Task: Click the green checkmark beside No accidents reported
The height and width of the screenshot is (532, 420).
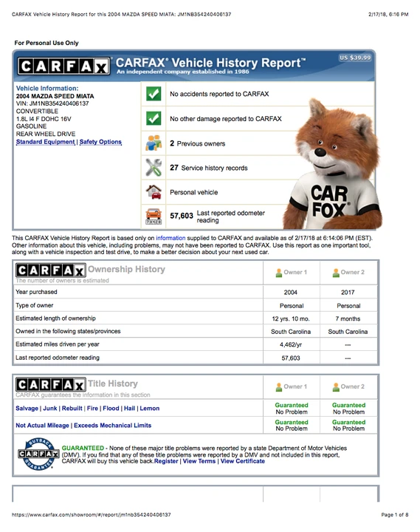Action: 154,94
